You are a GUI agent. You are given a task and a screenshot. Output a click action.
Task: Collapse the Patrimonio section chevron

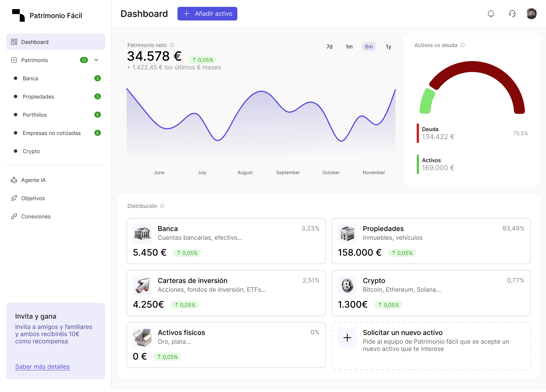(x=96, y=60)
